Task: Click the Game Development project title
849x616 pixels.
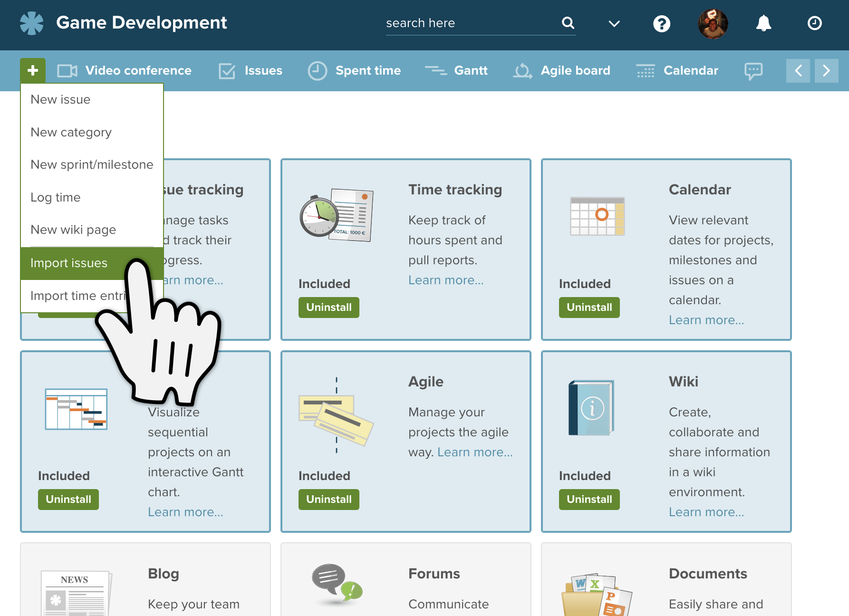Action: pos(142,23)
